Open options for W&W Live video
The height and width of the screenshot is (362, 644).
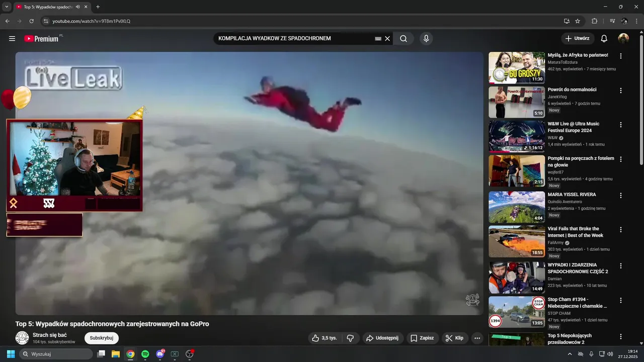[621, 125]
